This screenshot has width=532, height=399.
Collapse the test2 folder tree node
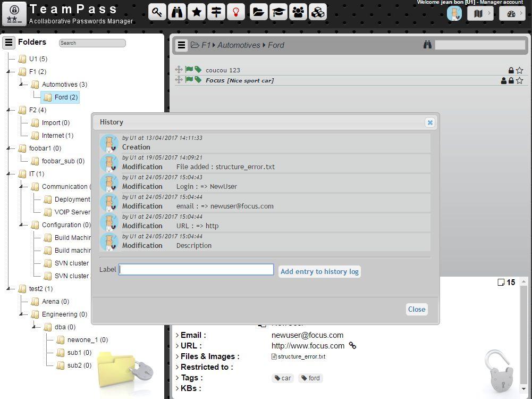click(x=8, y=289)
